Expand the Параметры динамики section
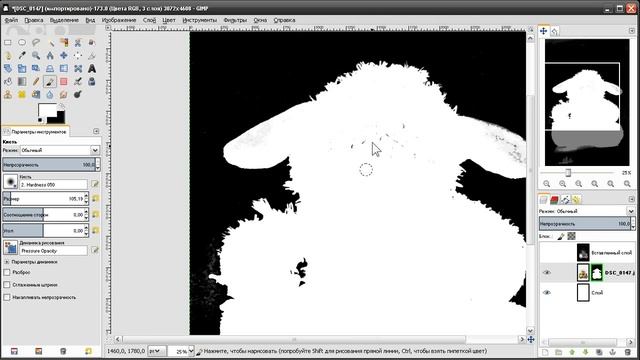Image resolution: width=640 pixels, height=360 pixels. pyautogui.click(x=7, y=262)
